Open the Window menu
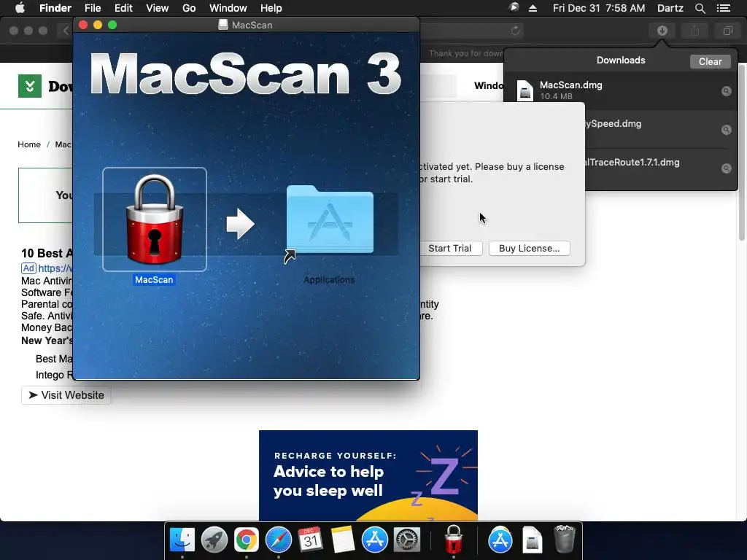Image resolution: width=747 pixels, height=560 pixels. (x=228, y=8)
